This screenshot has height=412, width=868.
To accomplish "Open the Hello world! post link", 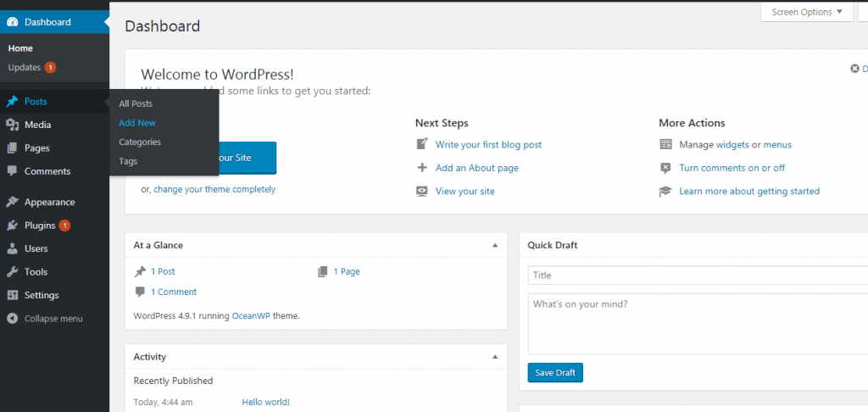I will pos(265,402).
